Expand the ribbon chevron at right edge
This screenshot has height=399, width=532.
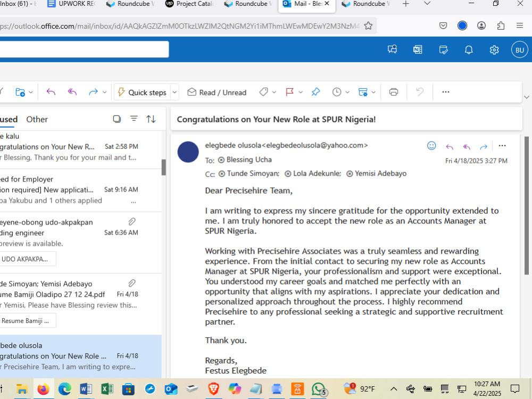[527, 97]
